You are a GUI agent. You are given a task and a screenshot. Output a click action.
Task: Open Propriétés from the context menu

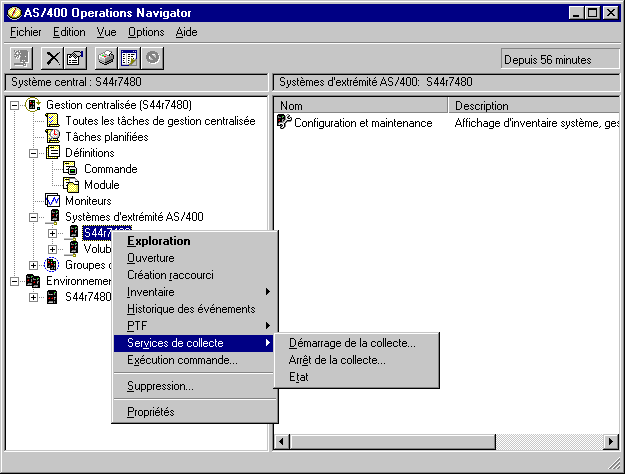point(194,412)
